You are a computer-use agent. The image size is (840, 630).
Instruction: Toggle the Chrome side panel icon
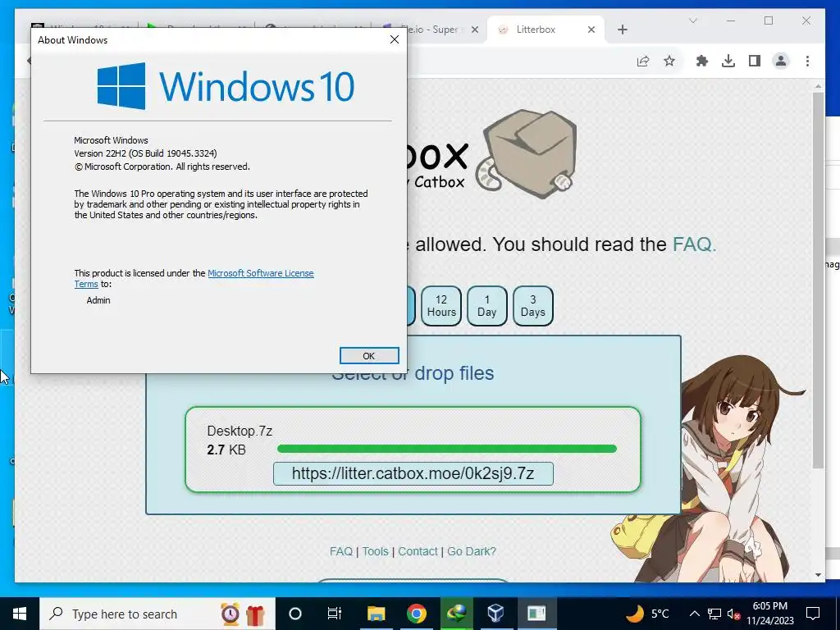coord(755,61)
